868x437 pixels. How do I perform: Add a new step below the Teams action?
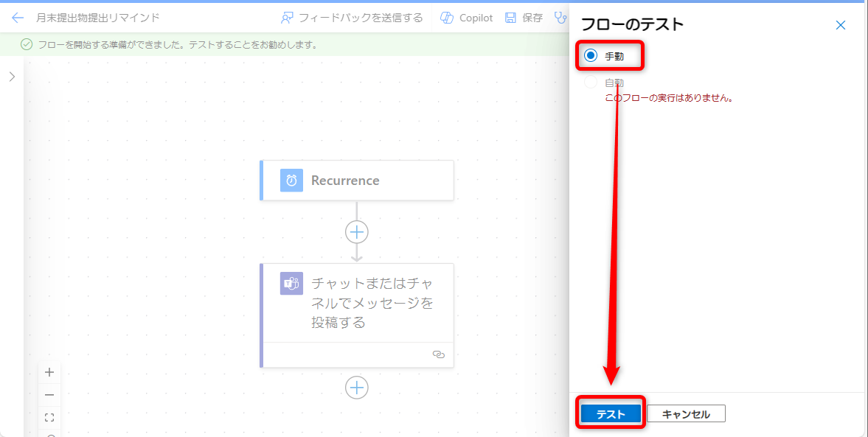(x=357, y=387)
